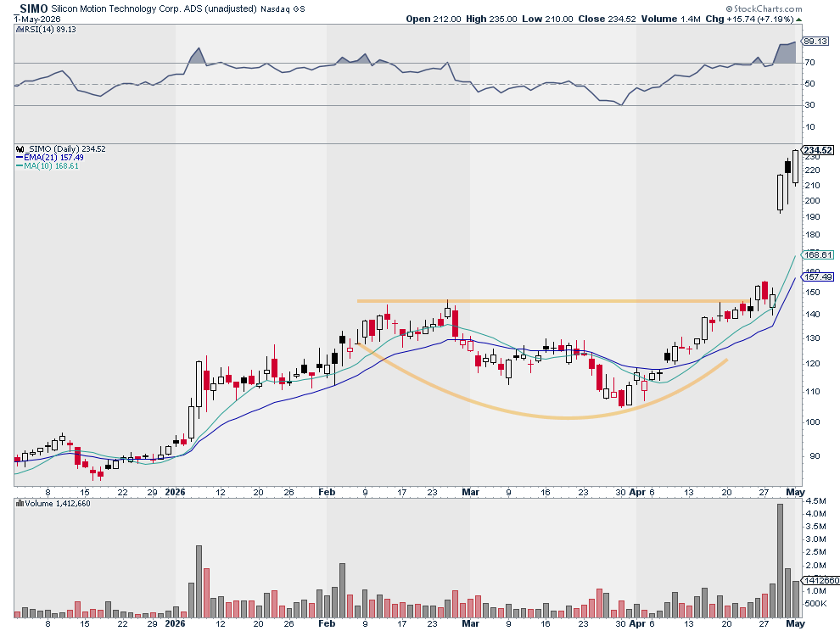The height and width of the screenshot is (631, 840).
Task: Click the 168.61 moving average price tag
Action: pos(818,255)
